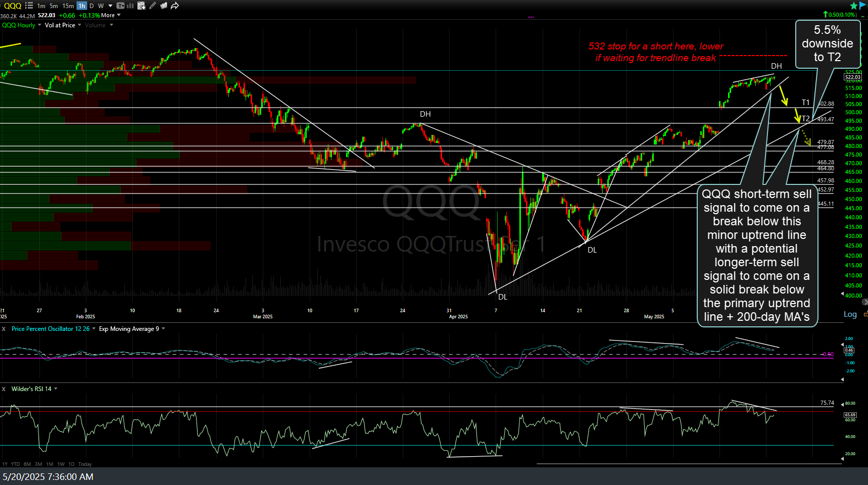Remove Wilder's RSI with its X

[4, 389]
